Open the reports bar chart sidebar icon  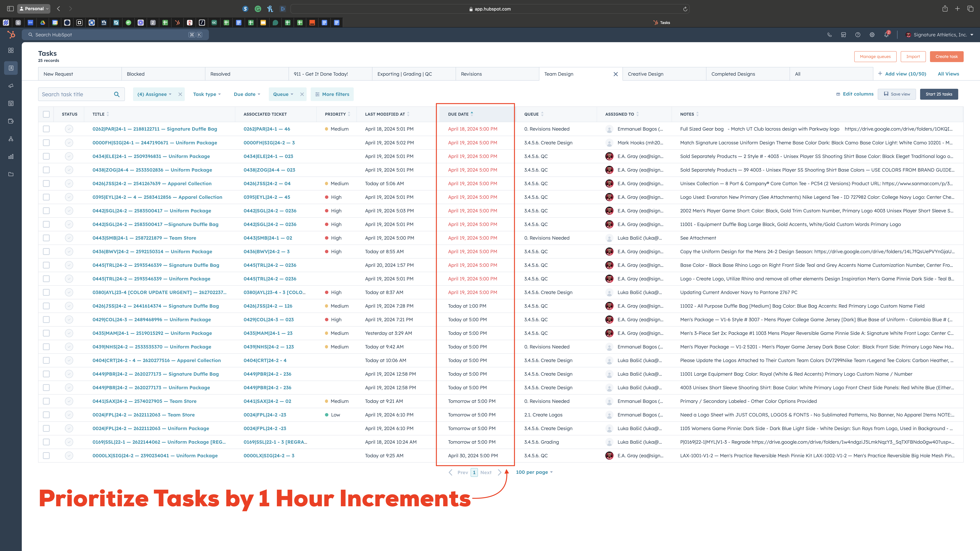click(11, 156)
